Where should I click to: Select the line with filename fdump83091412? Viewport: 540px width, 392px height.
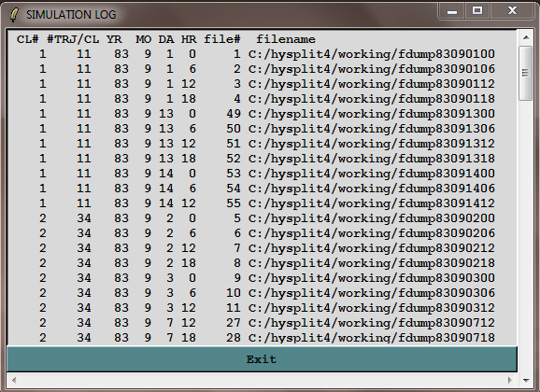tap(256, 203)
